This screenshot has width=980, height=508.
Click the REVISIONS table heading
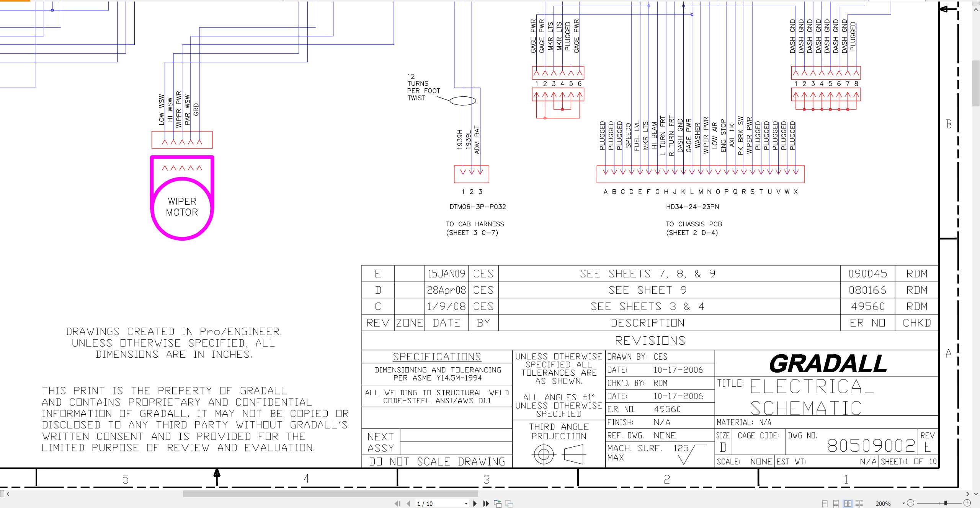(650, 340)
